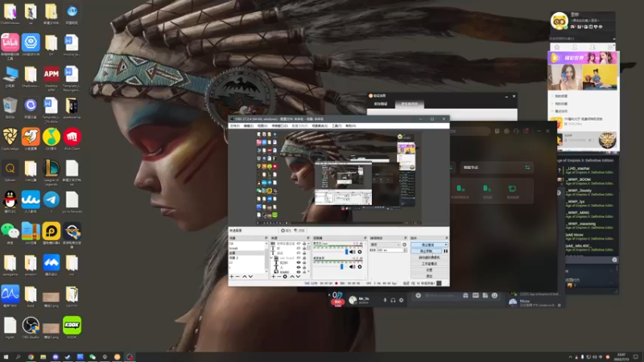Screen dimensions: 644x362
Task: Move selected OBS source up
Action: (292, 277)
